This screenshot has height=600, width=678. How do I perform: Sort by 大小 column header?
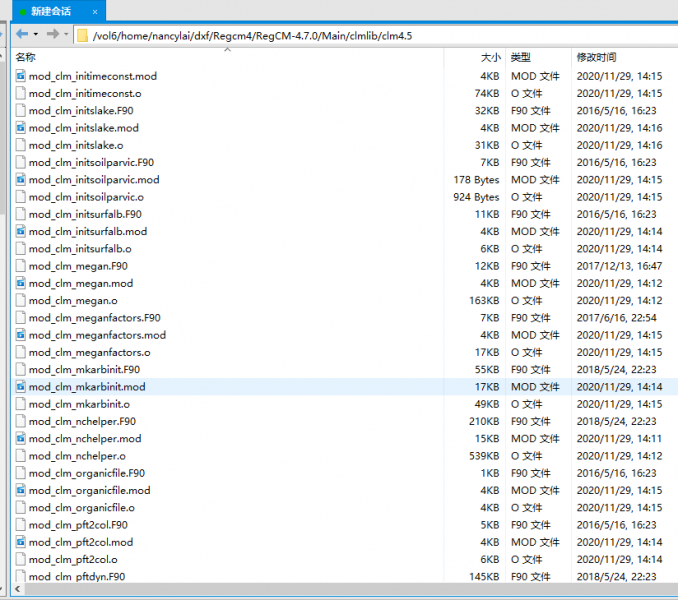(x=490, y=58)
